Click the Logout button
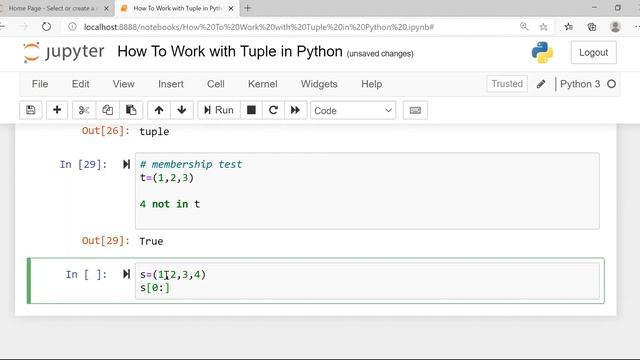The image size is (640, 360). [x=593, y=53]
